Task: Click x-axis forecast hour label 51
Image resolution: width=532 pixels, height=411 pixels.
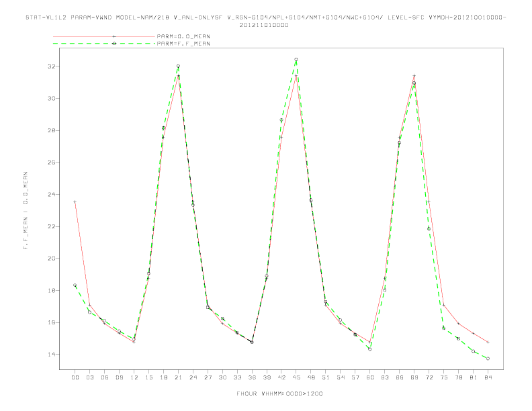Action: coord(326,377)
